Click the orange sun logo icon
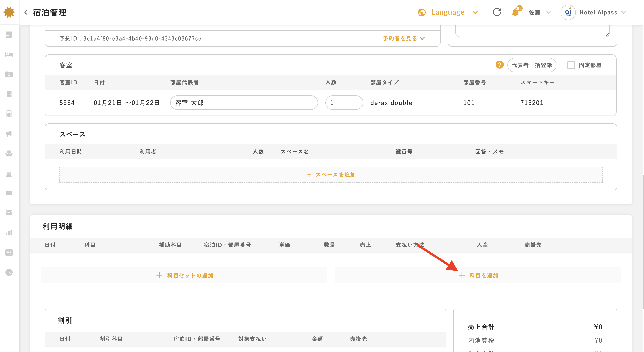The image size is (644, 352). coord(9,12)
